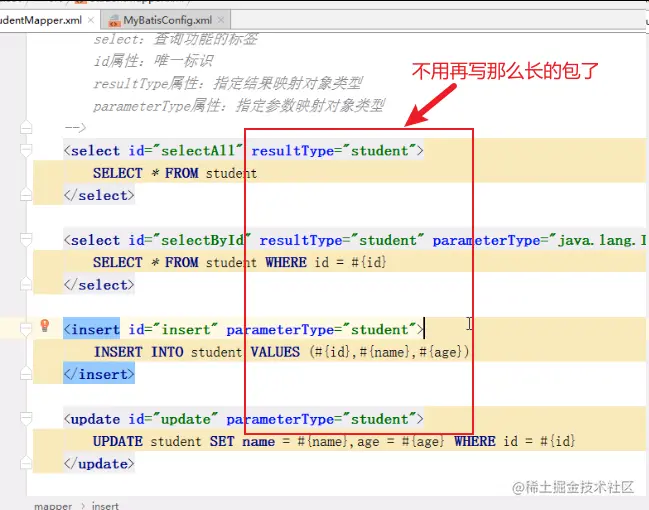Close the udentMapper.xml tab

[91, 20]
